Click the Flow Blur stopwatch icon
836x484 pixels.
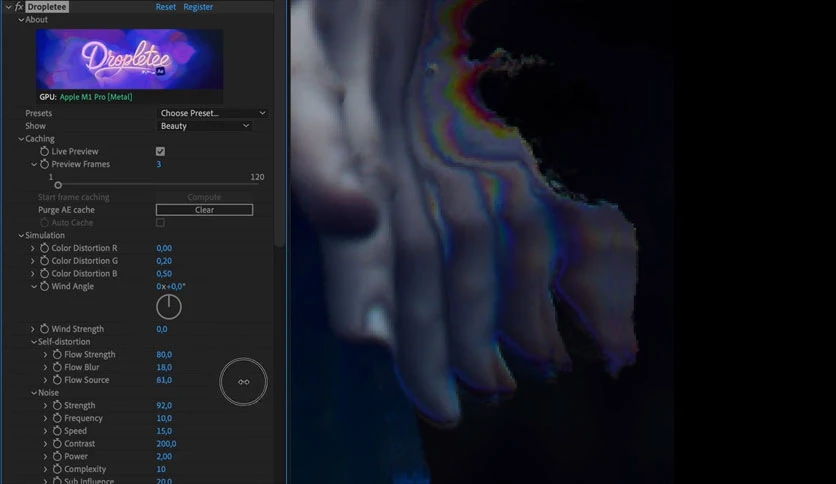57,367
